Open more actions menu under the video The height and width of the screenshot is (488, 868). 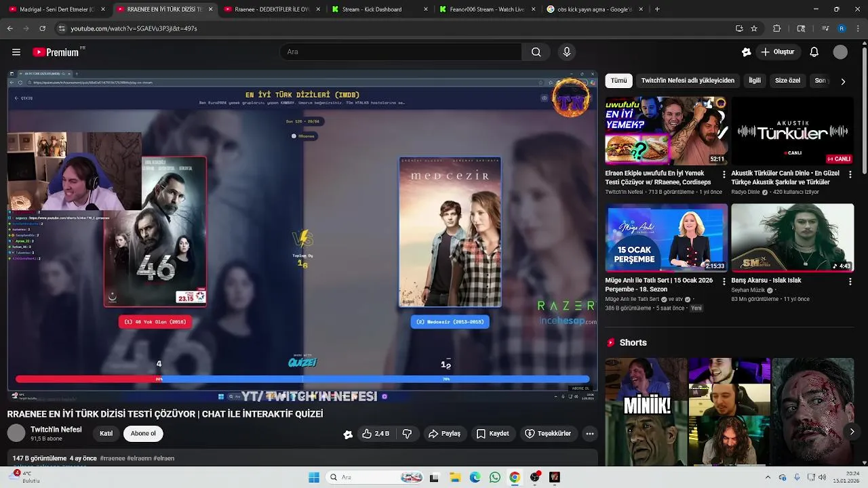coord(590,434)
